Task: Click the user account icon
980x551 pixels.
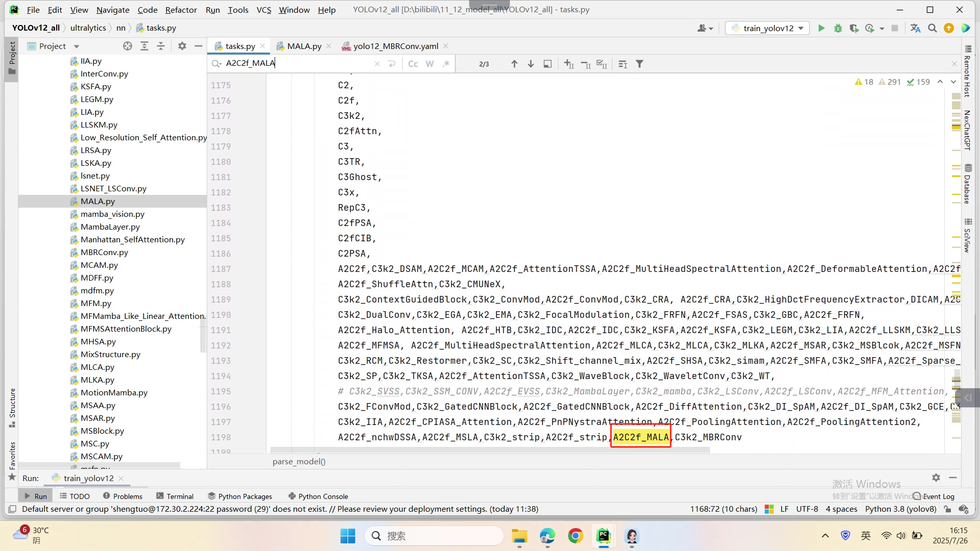Action: tap(702, 28)
